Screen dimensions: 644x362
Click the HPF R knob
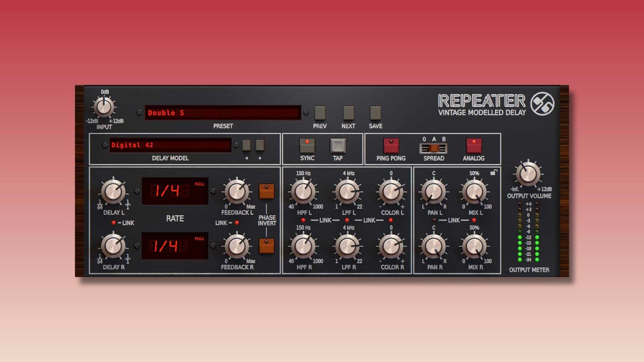pyautogui.click(x=303, y=246)
